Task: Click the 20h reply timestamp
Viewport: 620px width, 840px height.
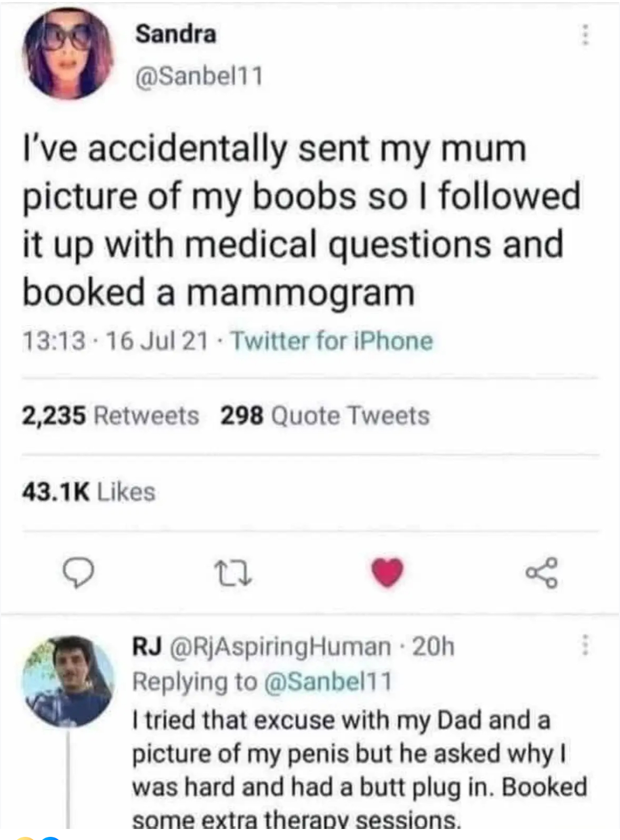Action: tap(433, 646)
